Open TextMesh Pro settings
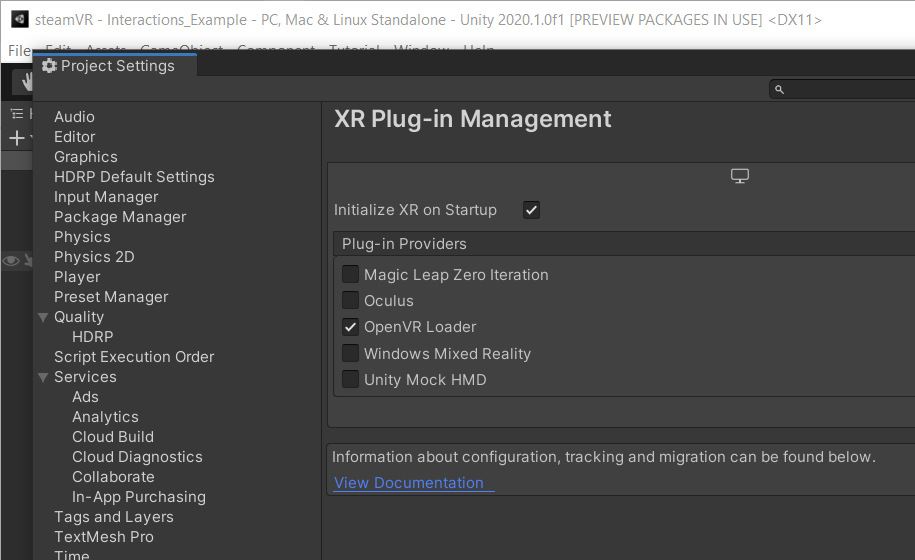915x560 pixels. (104, 537)
